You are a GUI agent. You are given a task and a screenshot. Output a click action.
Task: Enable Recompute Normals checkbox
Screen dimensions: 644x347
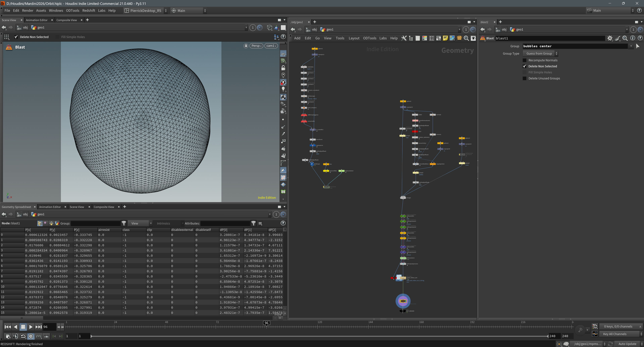coord(525,60)
